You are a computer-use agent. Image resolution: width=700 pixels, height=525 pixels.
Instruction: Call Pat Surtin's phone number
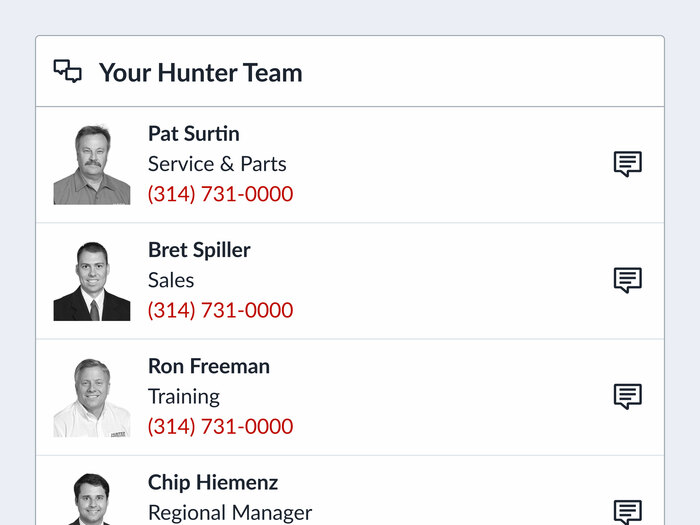(221, 194)
